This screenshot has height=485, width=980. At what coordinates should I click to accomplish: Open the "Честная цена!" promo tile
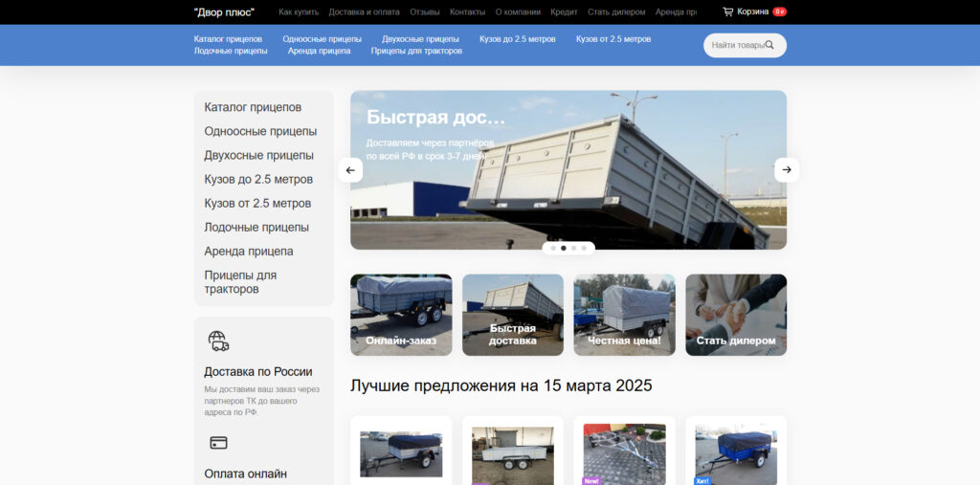pos(624,315)
